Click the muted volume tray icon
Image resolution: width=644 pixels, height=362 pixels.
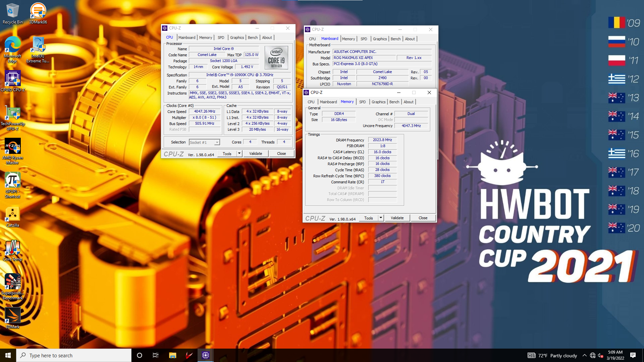tap(601, 355)
